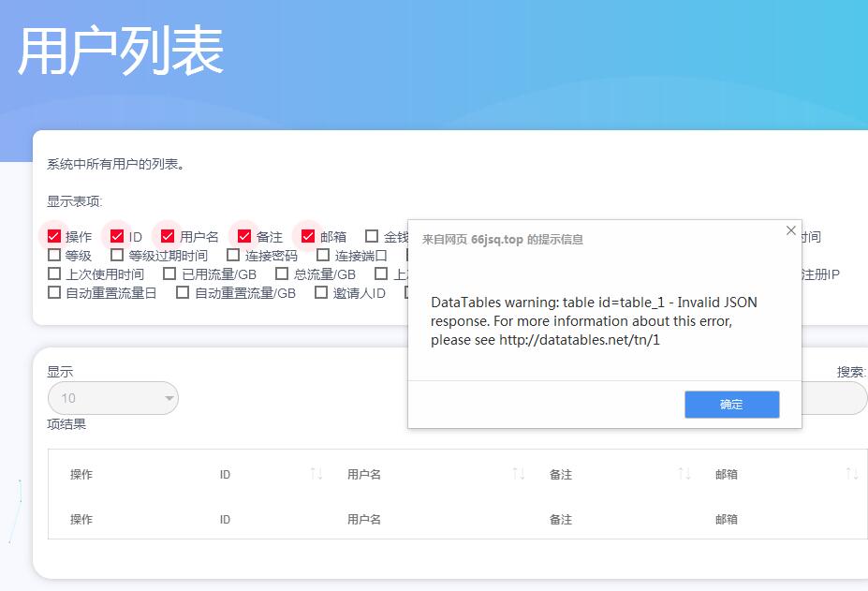
Task: Focus the 搜索 search input field
Action: [834, 398]
